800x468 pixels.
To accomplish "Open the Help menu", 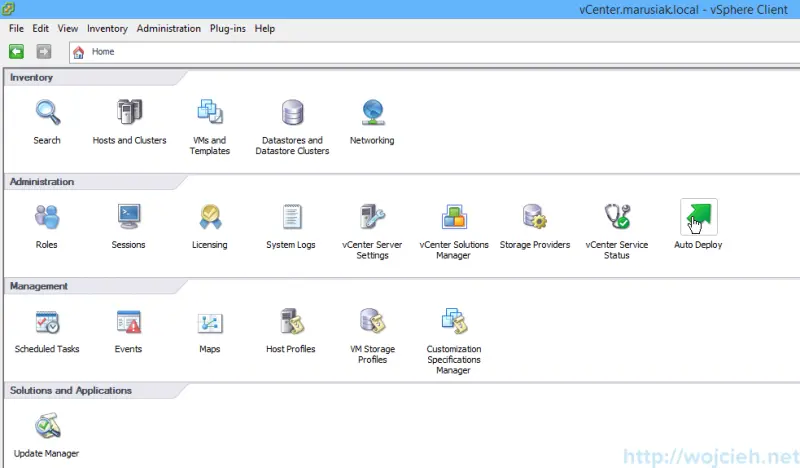I will [x=265, y=29].
